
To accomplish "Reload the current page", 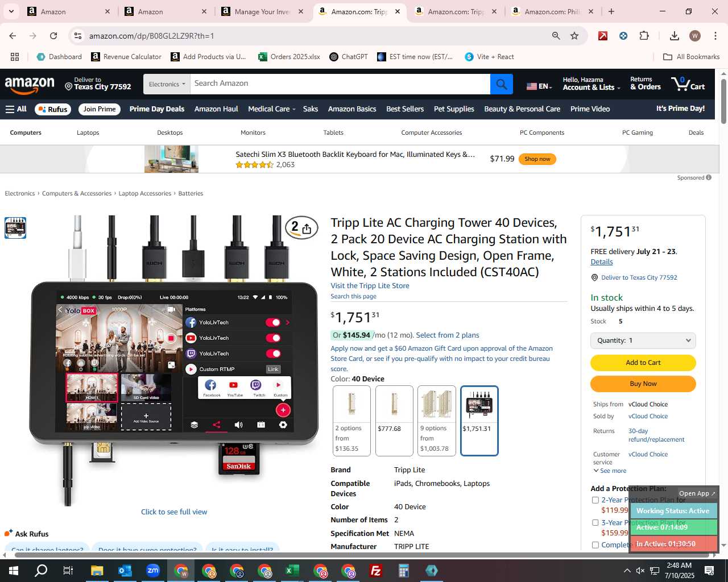I will click(x=53, y=36).
